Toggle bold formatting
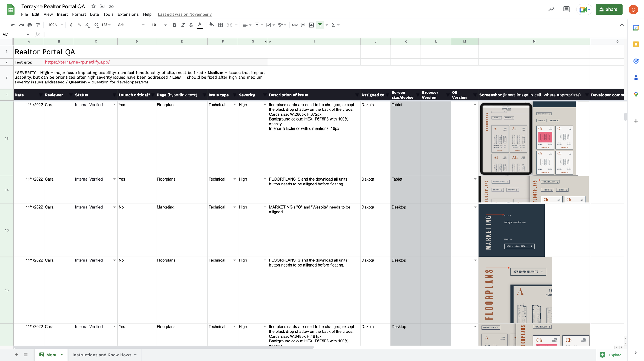 pyautogui.click(x=174, y=25)
